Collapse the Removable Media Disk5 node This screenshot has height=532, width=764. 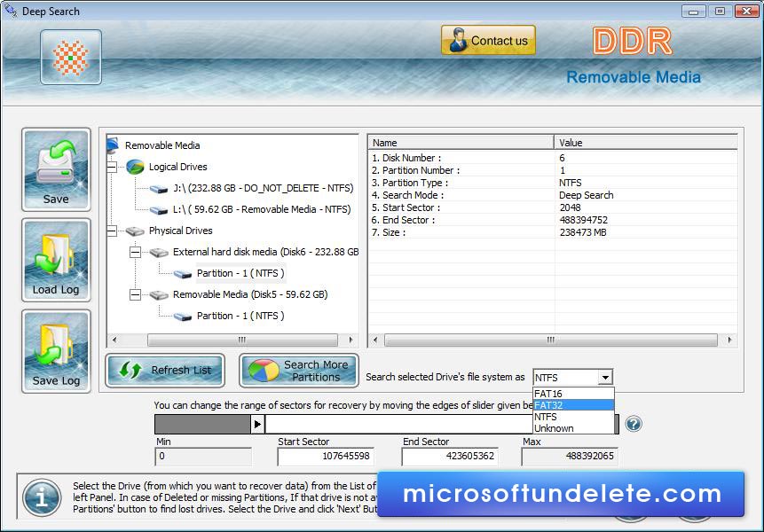click(136, 295)
